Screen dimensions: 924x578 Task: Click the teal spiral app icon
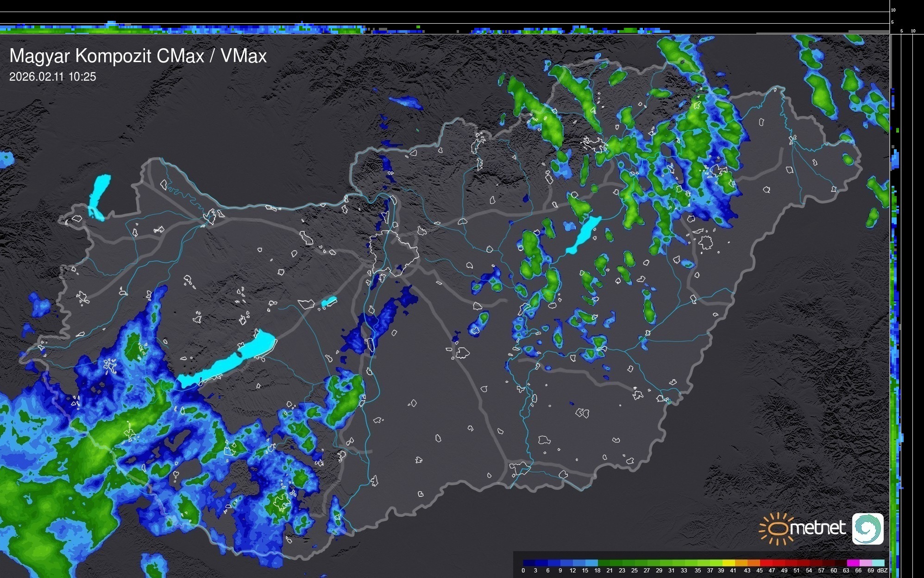coord(867,528)
